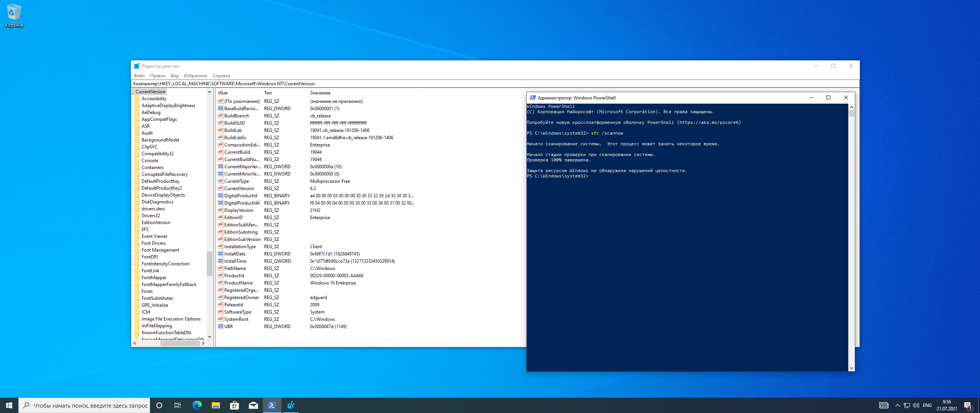Launch Microsoft Store from the taskbar
The height and width of the screenshot is (413, 980).
pyautogui.click(x=234, y=405)
